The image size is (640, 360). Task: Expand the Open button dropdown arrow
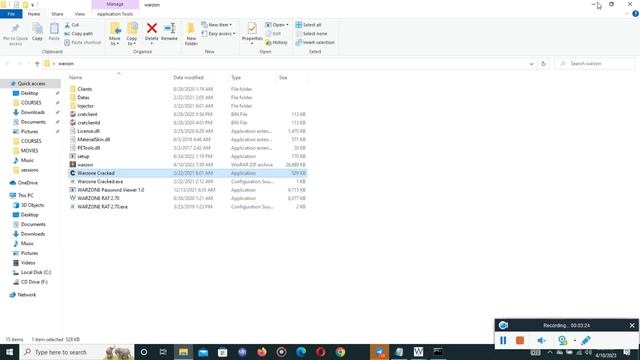click(287, 25)
